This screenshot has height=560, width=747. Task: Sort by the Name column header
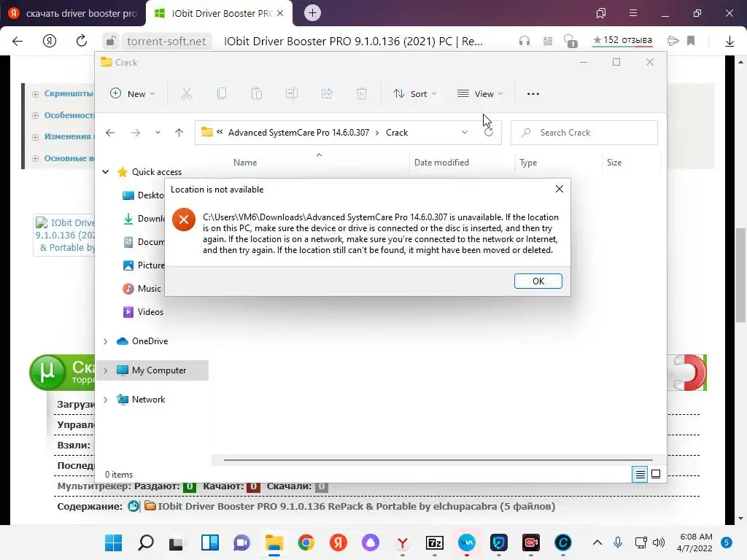point(245,163)
